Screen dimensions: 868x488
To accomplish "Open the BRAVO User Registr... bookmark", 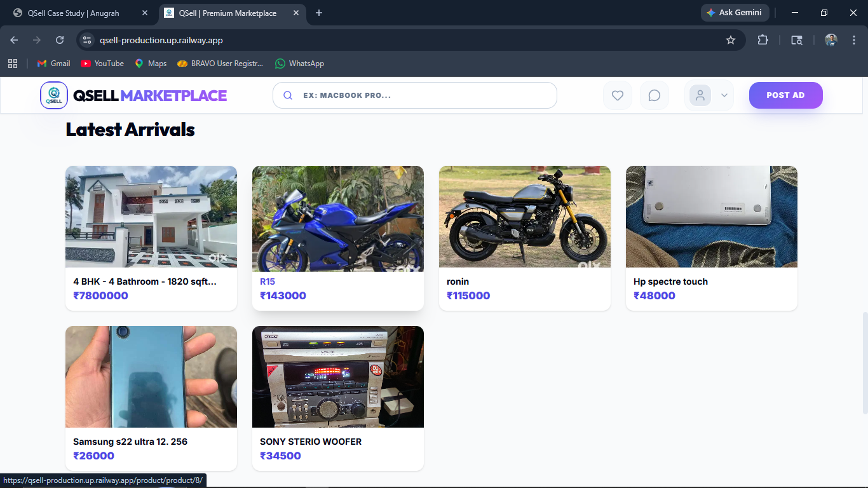I will coord(220,64).
